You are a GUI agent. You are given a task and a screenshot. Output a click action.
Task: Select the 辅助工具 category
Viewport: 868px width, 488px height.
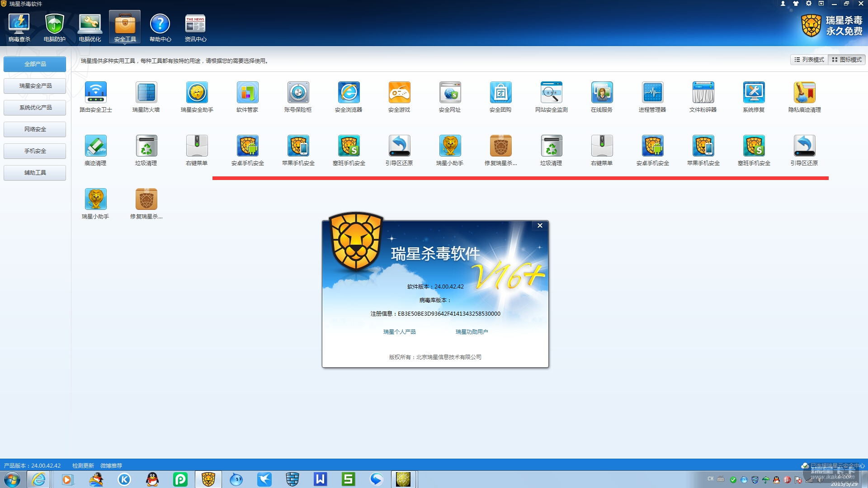click(x=35, y=173)
